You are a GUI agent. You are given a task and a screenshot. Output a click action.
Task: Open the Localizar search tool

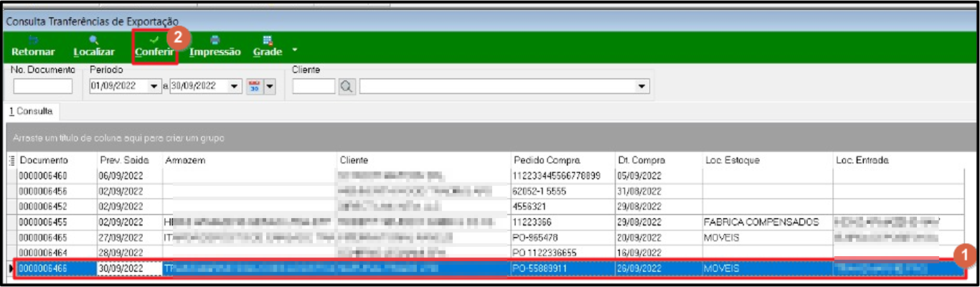pyautogui.click(x=94, y=47)
